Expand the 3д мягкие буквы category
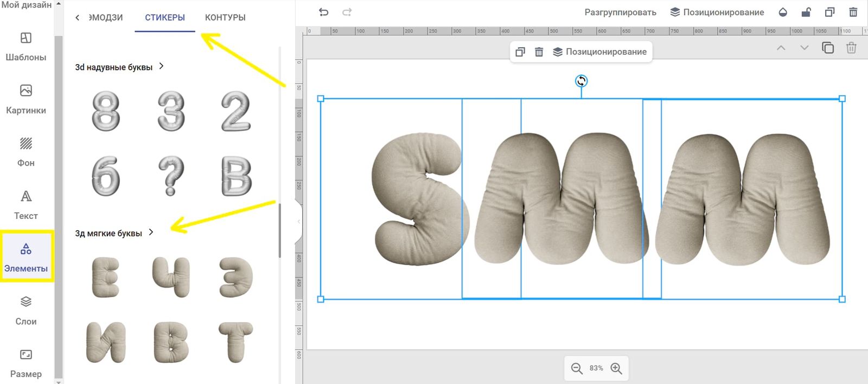The width and height of the screenshot is (868, 384). (x=151, y=232)
